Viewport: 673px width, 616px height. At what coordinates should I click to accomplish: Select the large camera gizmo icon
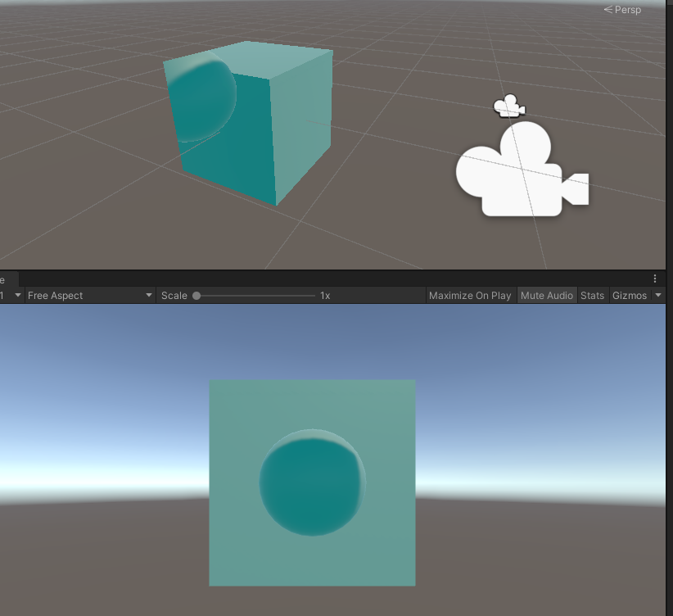click(x=522, y=169)
